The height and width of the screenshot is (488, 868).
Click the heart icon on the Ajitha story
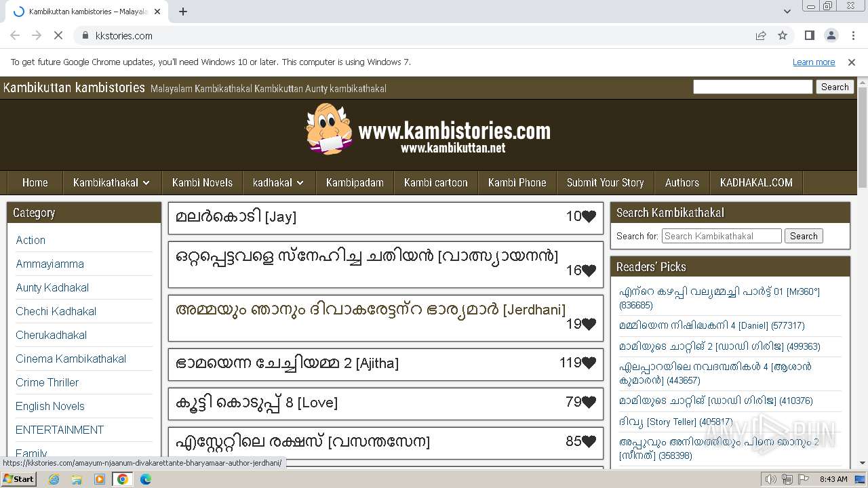589,363
